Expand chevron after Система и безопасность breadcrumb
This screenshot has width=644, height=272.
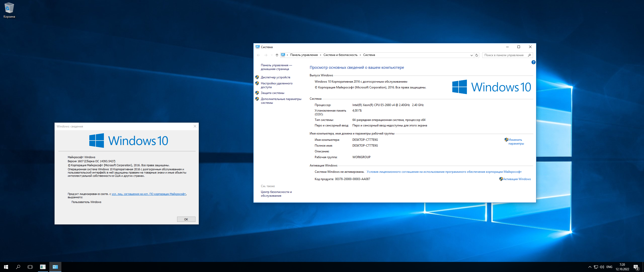(360, 55)
